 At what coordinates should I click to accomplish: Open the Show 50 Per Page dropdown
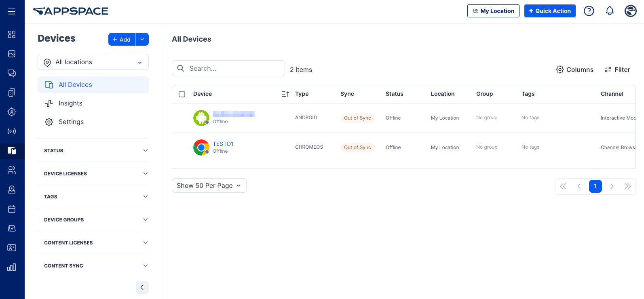(x=209, y=185)
